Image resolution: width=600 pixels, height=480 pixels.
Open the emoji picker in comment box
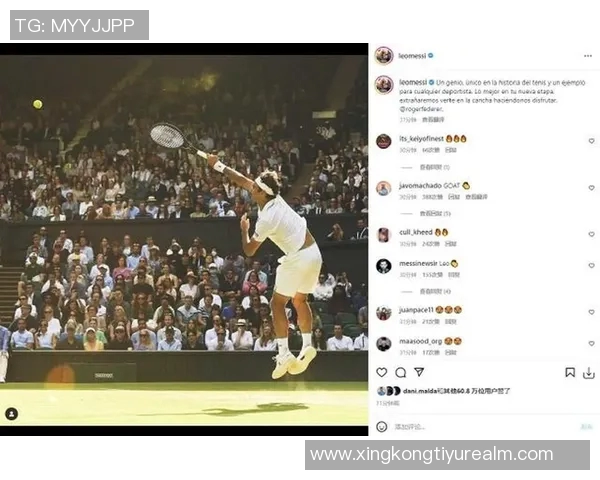coord(382,426)
